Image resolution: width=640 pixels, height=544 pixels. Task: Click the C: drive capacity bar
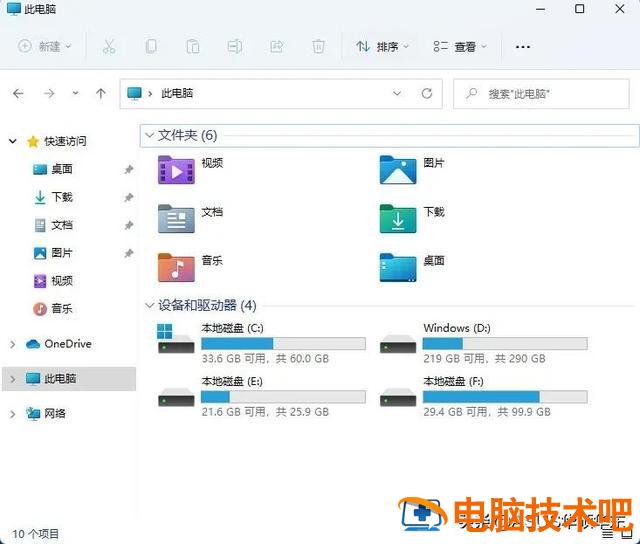coord(283,344)
